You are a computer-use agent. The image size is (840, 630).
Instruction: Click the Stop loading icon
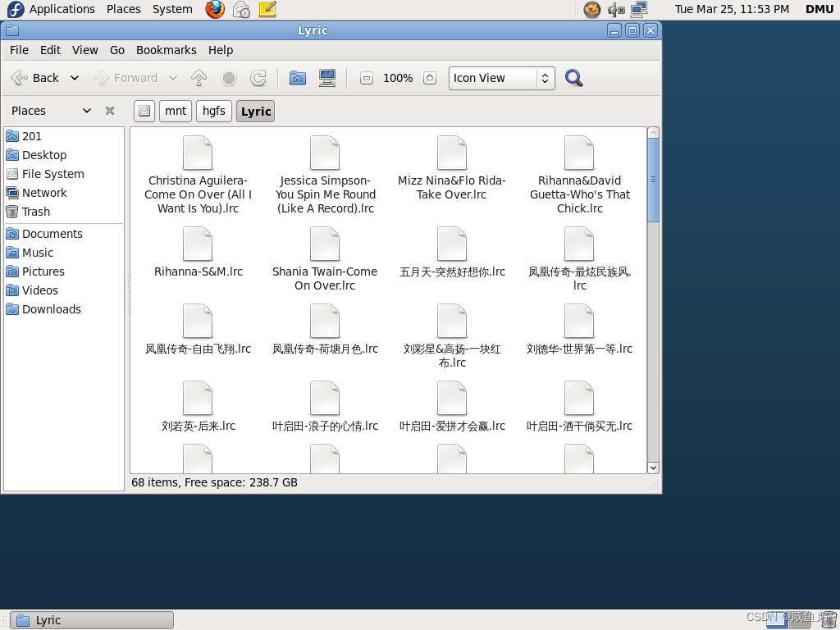click(229, 78)
